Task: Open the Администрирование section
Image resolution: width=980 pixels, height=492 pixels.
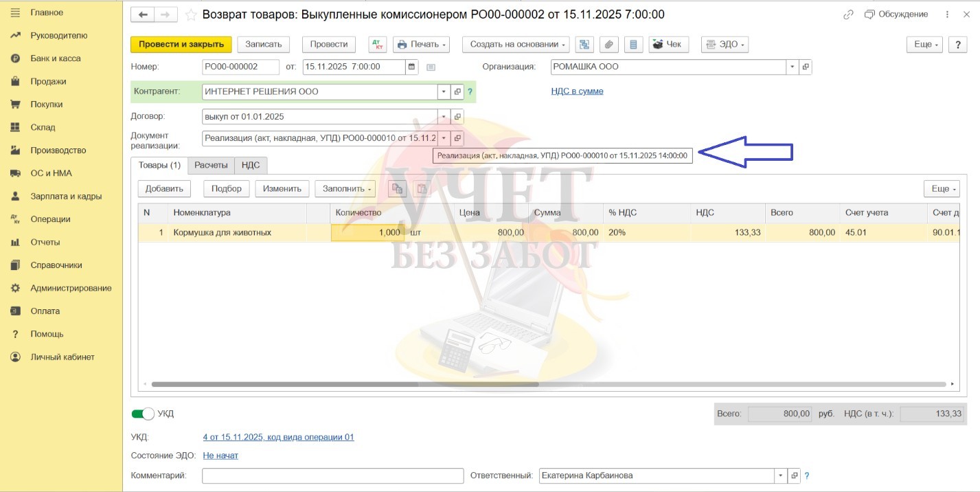Action: click(71, 288)
